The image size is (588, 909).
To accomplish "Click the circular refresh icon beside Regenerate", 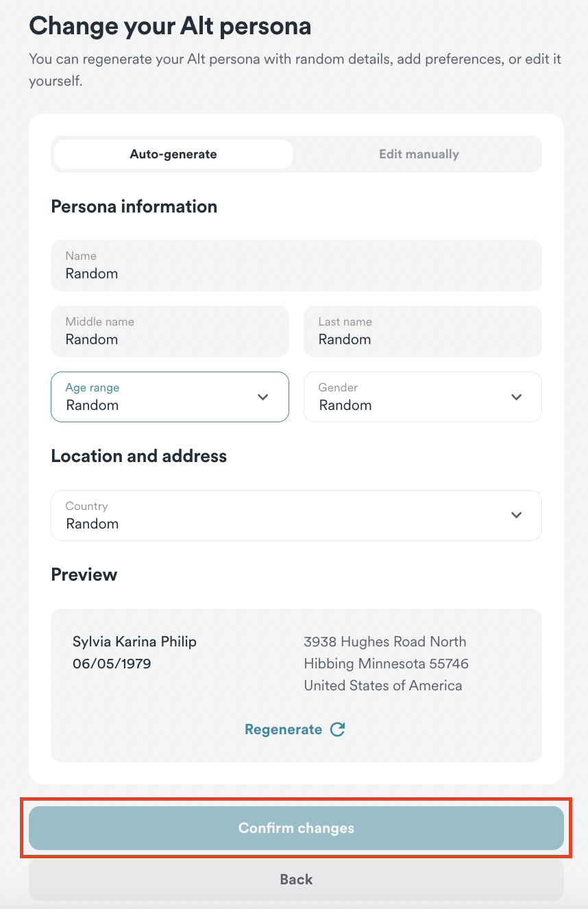I will pos(337,729).
